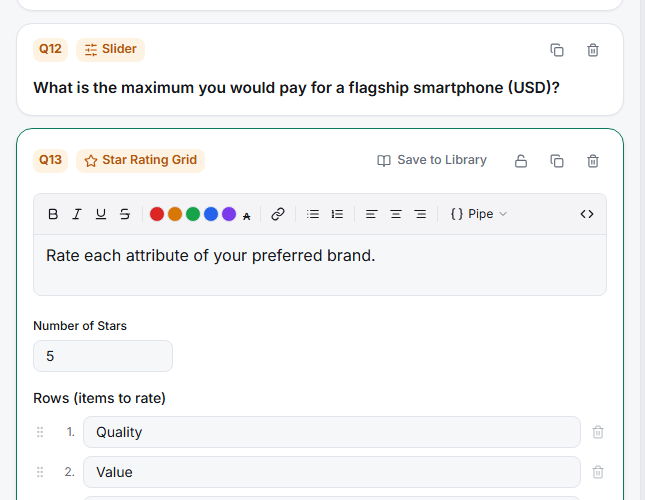Click the Q12 number badge
The height and width of the screenshot is (500, 645).
point(50,50)
